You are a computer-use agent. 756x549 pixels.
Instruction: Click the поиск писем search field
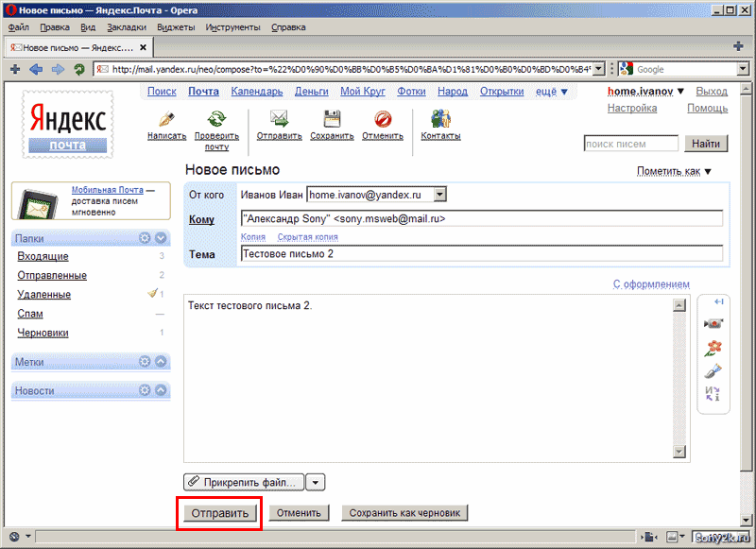(x=631, y=144)
